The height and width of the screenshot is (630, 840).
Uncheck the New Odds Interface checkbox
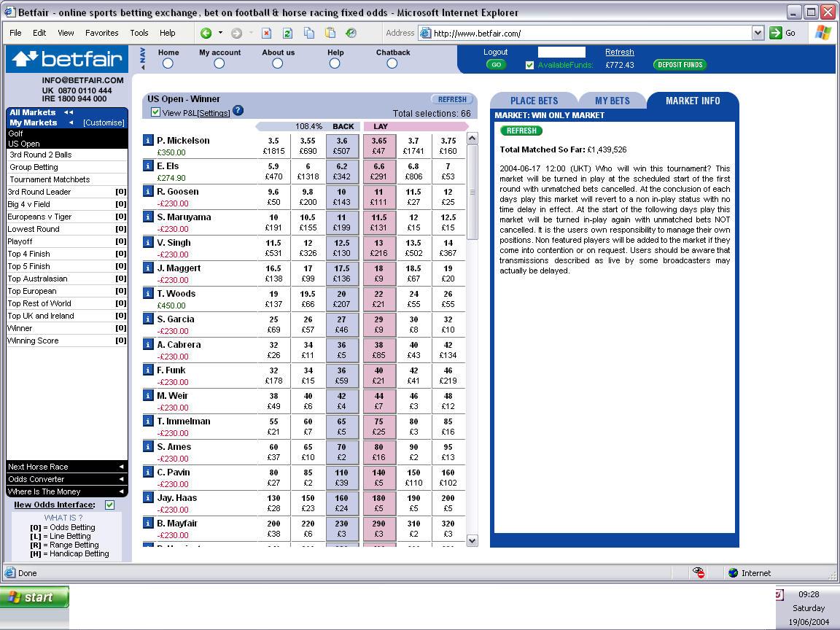pyautogui.click(x=109, y=505)
